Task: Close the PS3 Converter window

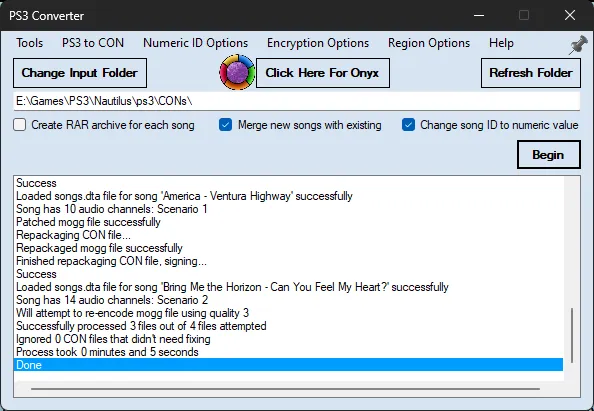Action: pos(570,16)
